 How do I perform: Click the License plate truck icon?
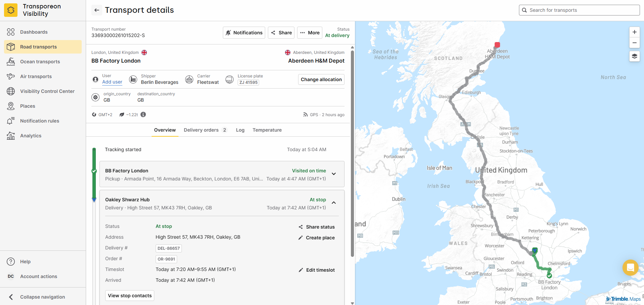click(230, 79)
